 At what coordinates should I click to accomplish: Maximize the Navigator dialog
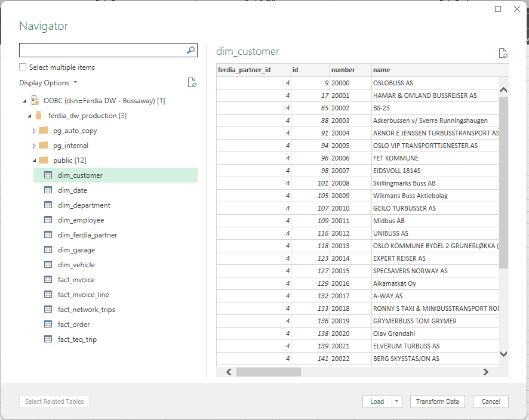[x=498, y=9]
